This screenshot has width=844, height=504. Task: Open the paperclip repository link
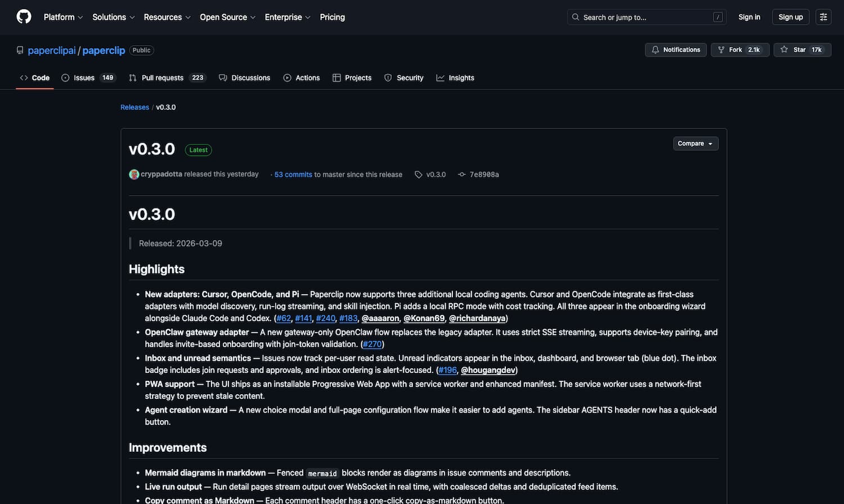pyautogui.click(x=104, y=50)
